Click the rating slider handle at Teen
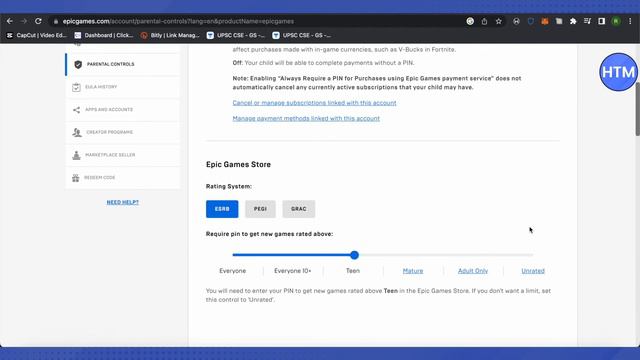 354,255
